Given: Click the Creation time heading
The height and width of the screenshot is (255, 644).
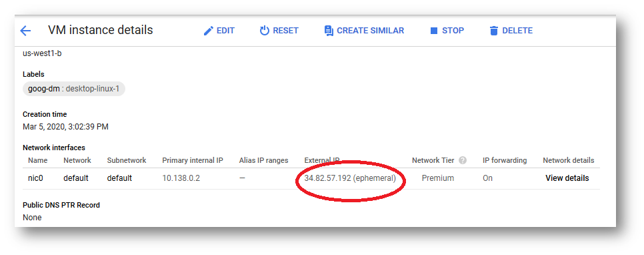Looking at the screenshot, I should click(45, 114).
